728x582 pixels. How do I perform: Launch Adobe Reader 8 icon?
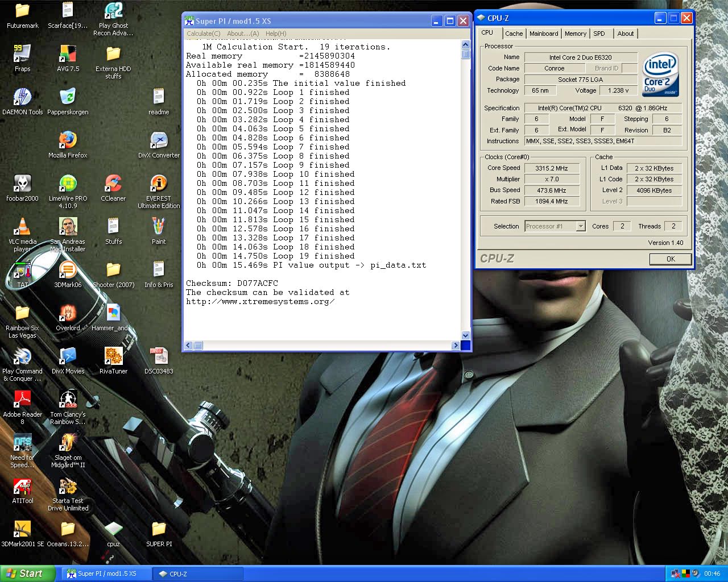[22, 400]
